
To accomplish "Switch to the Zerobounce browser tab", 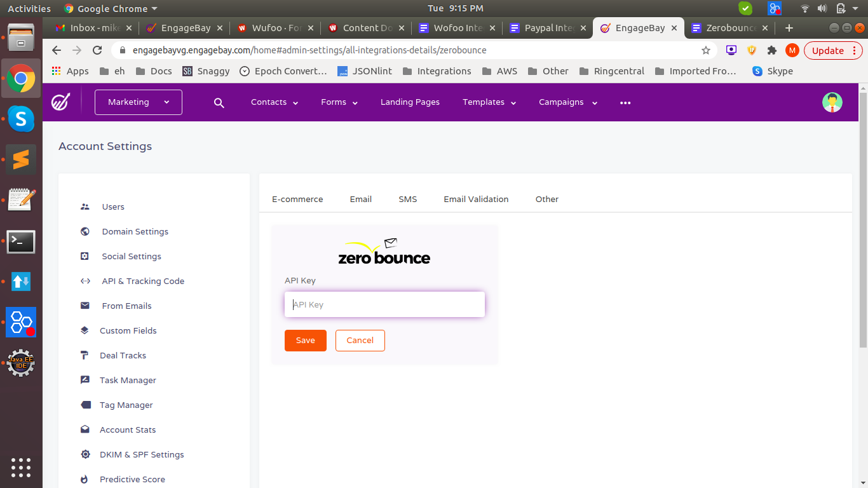I will (730, 28).
